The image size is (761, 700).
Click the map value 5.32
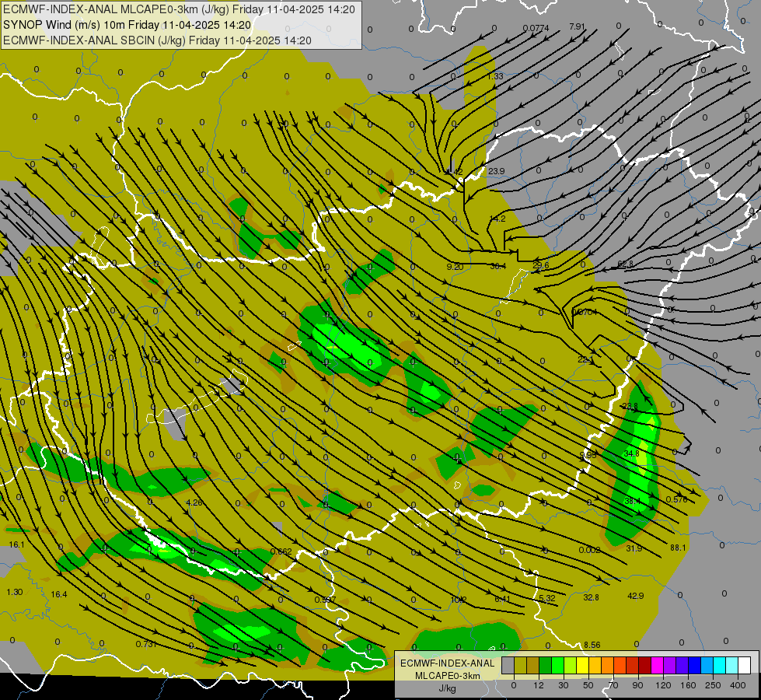(x=547, y=598)
